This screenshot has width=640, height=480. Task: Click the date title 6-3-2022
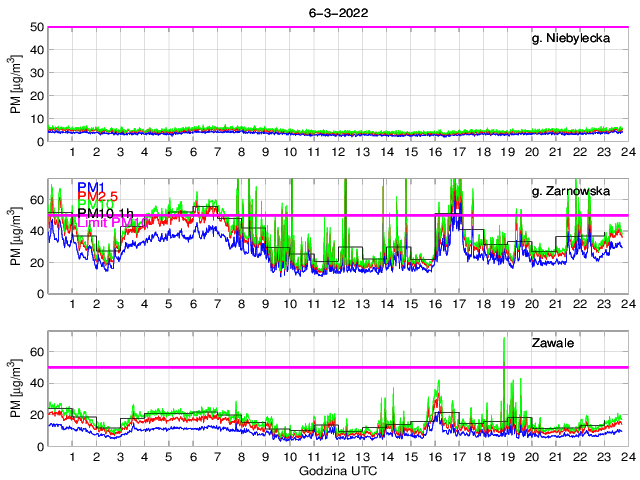point(336,10)
